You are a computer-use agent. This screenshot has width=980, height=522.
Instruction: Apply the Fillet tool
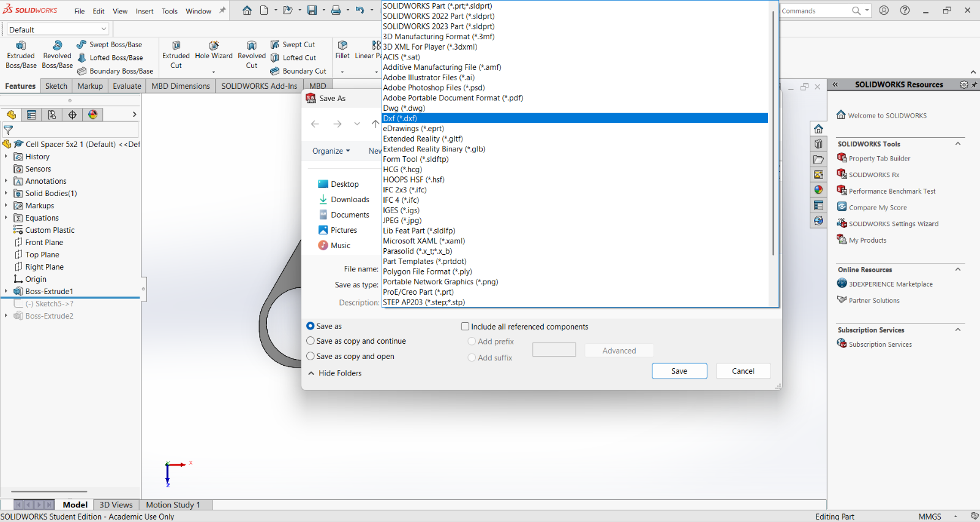point(342,50)
